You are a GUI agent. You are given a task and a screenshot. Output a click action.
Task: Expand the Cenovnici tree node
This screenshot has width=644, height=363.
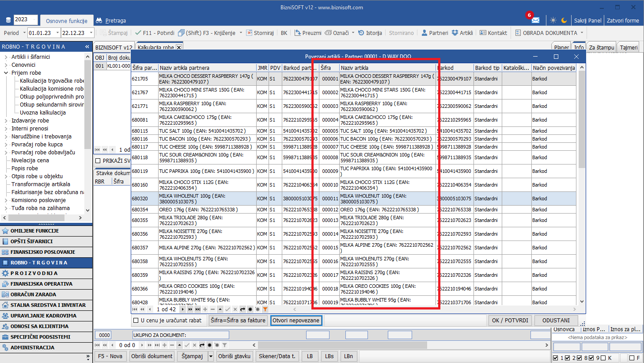(x=6, y=65)
